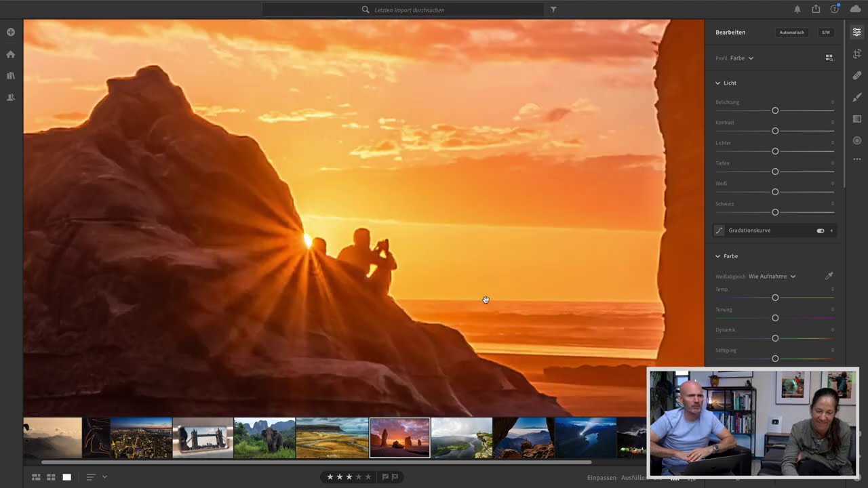Open the three-dots more menu
The width and height of the screenshot is (868, 488).
click(857, 159)
